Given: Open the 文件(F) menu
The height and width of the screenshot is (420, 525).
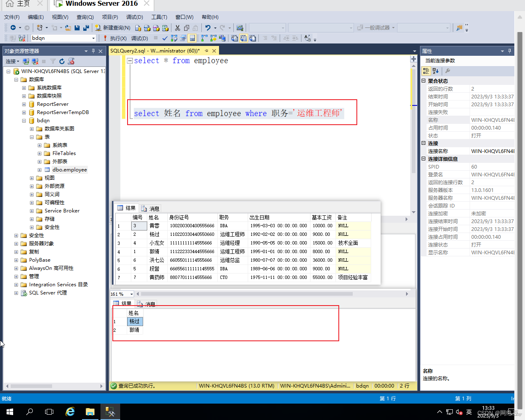Looking at the screenshot, I should [12, 17].
